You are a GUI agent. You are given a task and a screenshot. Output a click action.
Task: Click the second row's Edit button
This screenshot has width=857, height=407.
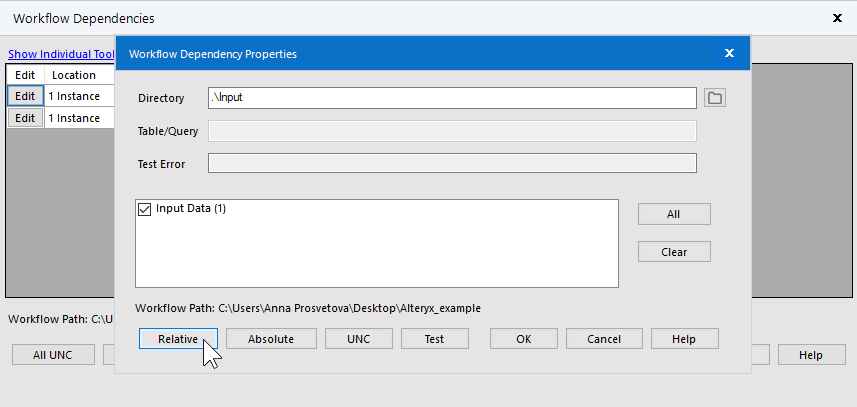pyautogui.click(x=25, y=118)
